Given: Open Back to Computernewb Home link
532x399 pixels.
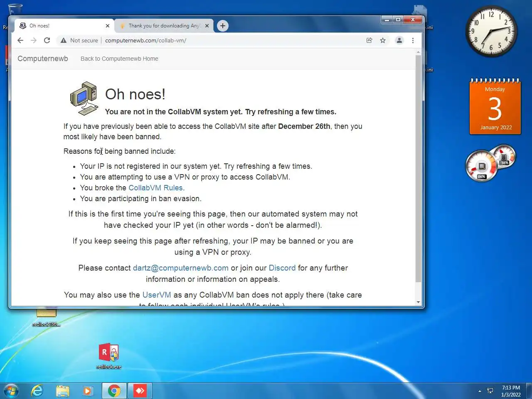Looking at the screenshot, I should [x=119, y=59].
